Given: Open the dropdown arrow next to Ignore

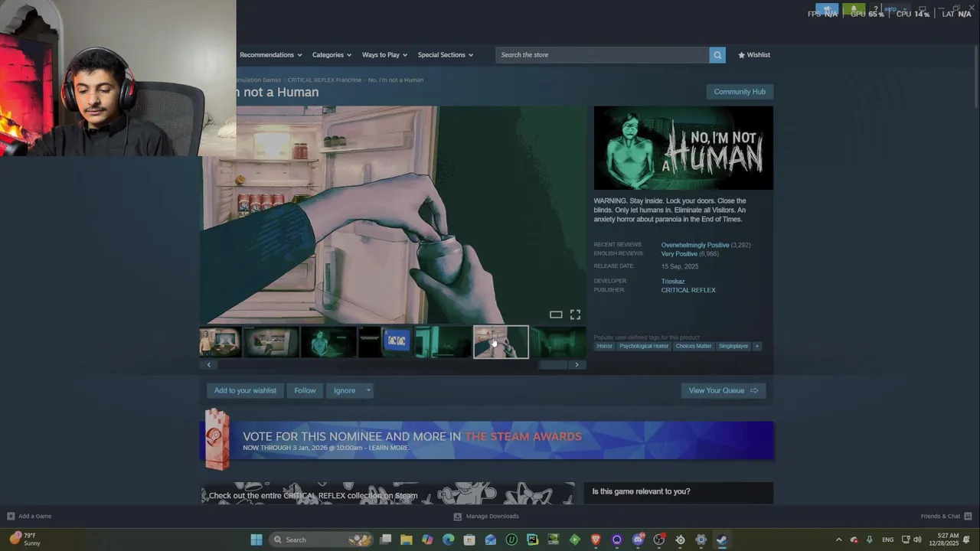Looking at the screenshot, I should [368, 390].
